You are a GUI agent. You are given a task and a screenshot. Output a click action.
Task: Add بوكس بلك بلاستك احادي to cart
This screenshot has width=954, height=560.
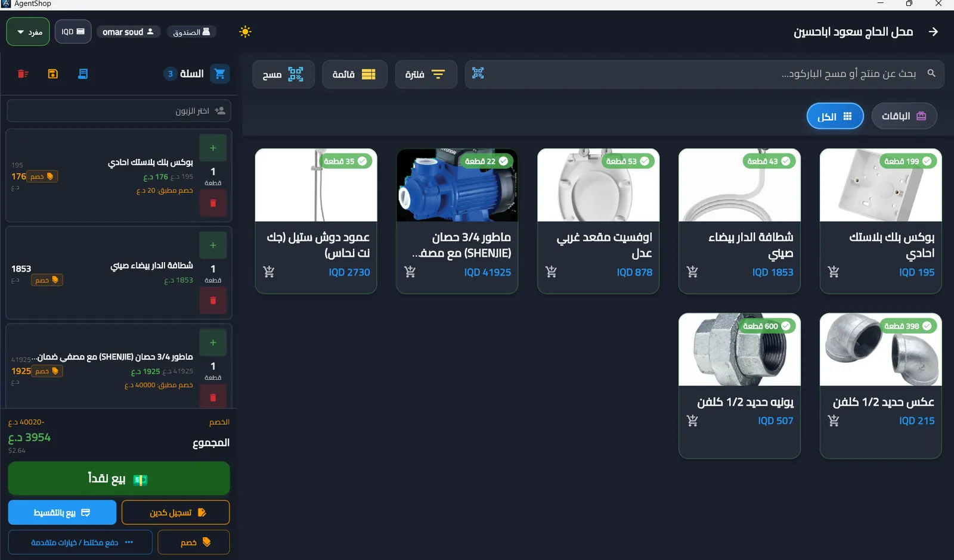click(x=834, y=272)
